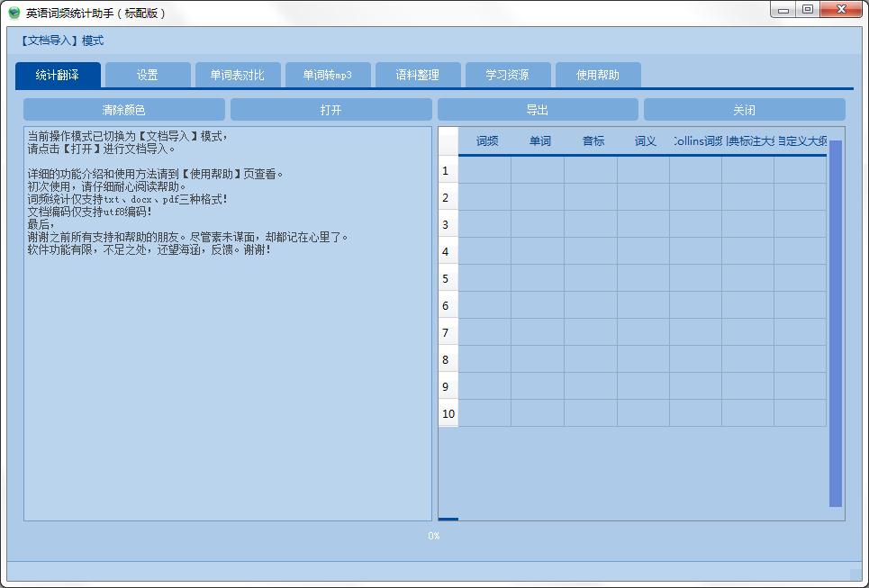Click the 导出 button
Image resolution: width=869 pixels, height=588 pixels.
pyautogui.click(x=538, y=110)
